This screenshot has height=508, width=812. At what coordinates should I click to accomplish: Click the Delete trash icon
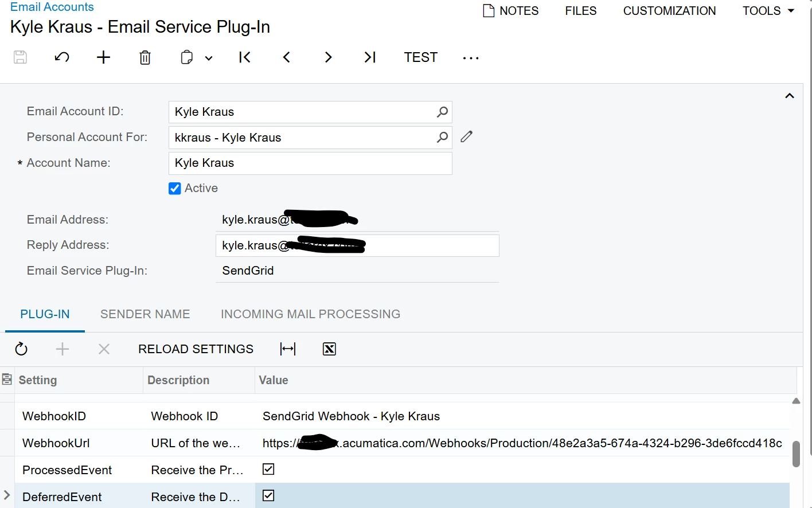tap(145, 57)
